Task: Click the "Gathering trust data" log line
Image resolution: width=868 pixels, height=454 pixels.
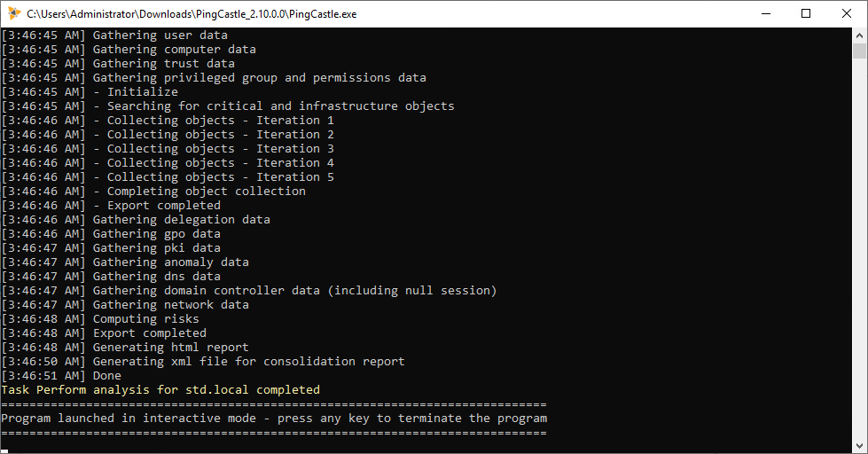Action: (163, 64)
